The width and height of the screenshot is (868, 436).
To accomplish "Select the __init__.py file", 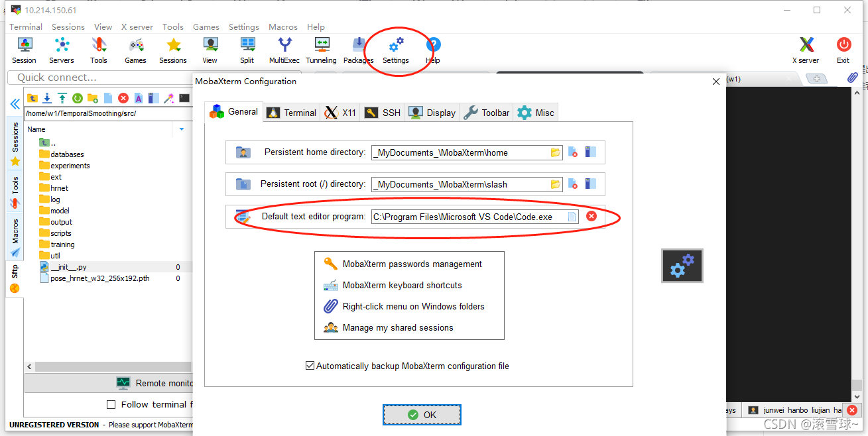I will [64, 267].
